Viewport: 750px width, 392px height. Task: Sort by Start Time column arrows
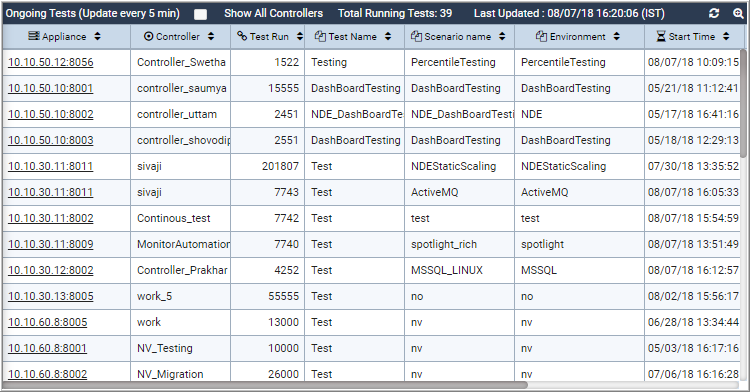click(x=726, y=36)
